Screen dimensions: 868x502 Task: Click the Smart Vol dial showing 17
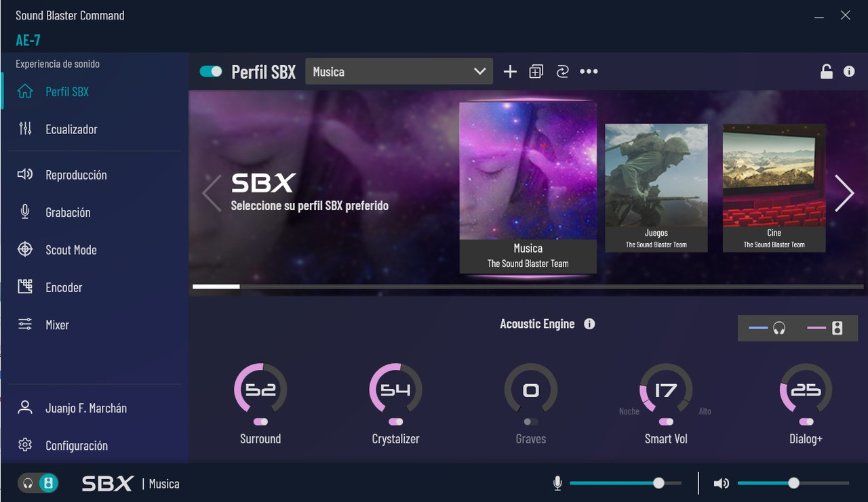pos(666,390)
